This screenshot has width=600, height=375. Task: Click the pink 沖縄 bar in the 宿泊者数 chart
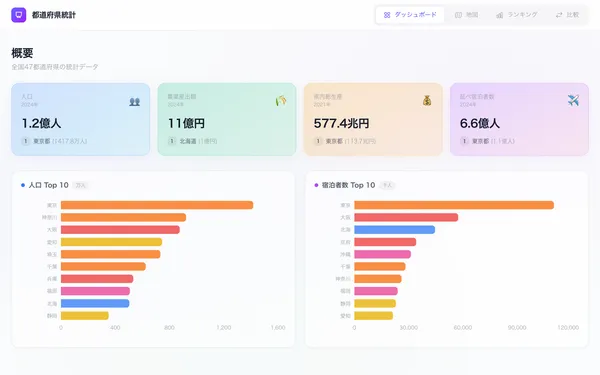click(383, 254)
